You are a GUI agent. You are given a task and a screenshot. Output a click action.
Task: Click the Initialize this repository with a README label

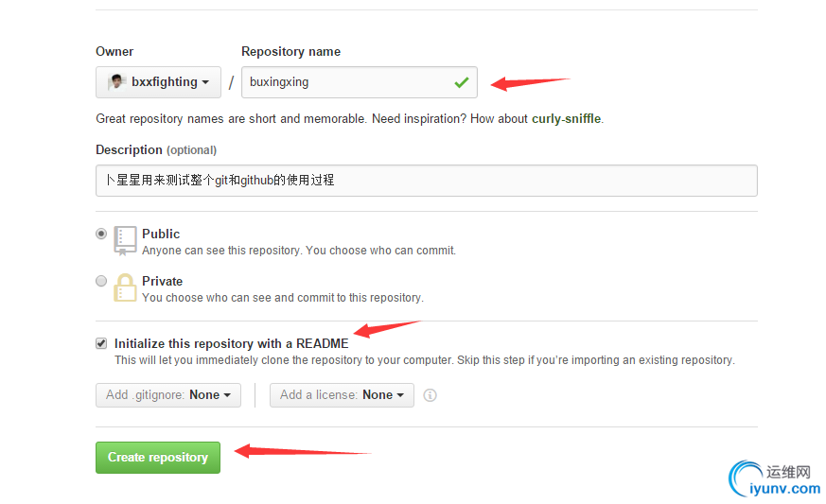[231, 343]
